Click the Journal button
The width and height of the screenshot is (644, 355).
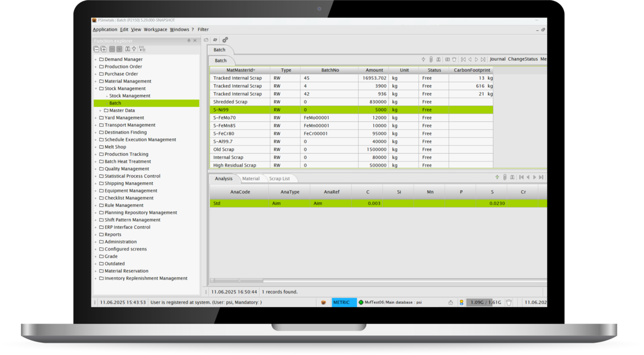point(497,60)
